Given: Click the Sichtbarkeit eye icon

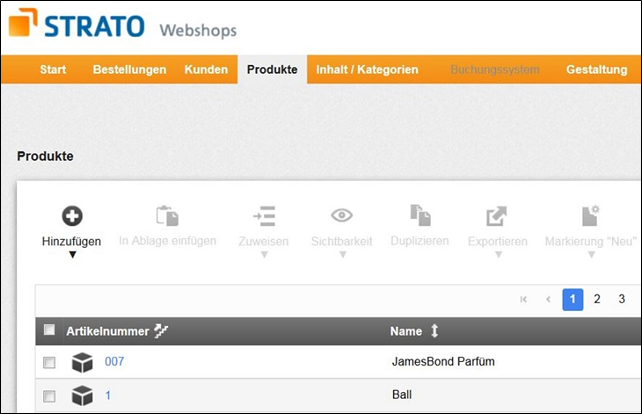Looking at the screenshot, I should pyautogui.click(x=342, y=215).
